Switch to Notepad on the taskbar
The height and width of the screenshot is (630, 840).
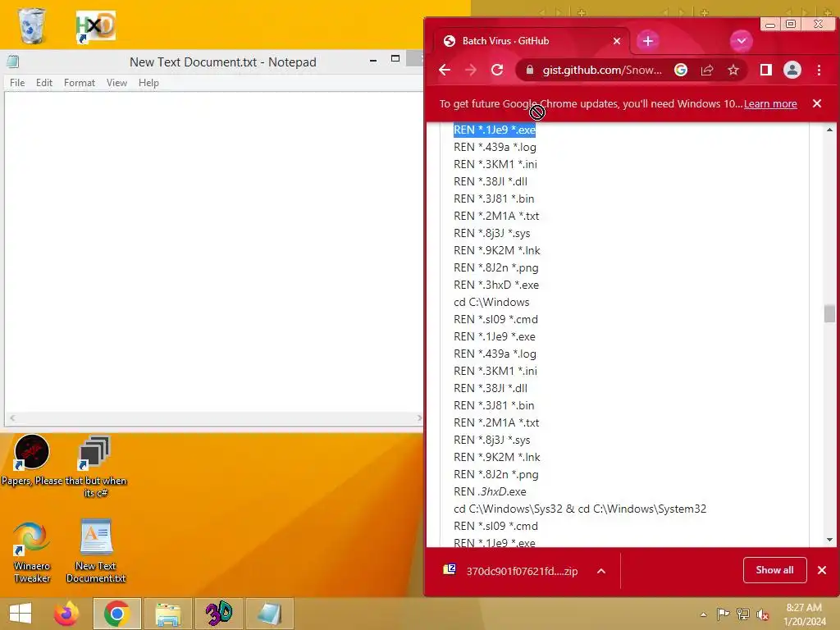click(269, 614)
